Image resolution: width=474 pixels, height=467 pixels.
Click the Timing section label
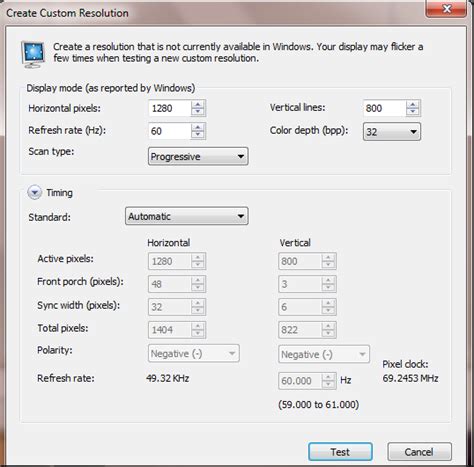(x=59, y=193)
